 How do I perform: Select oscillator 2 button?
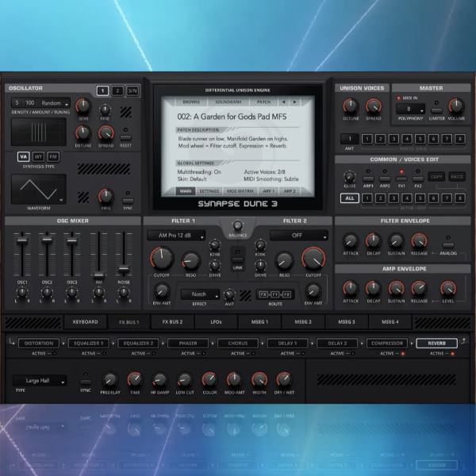point(117,90)
